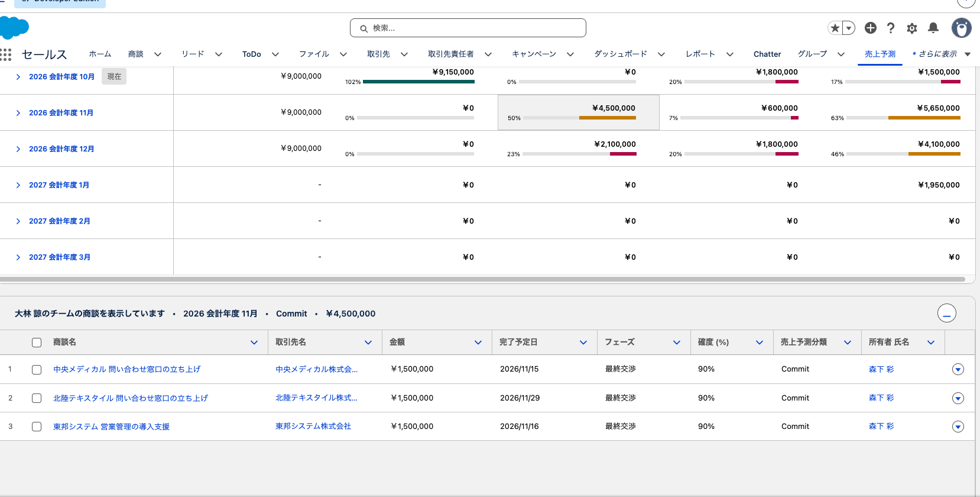The width and height of the screenshot is (980, 497).
Task: Click the 50% Commit progress bar for November
Action: [x=579, y=118]
